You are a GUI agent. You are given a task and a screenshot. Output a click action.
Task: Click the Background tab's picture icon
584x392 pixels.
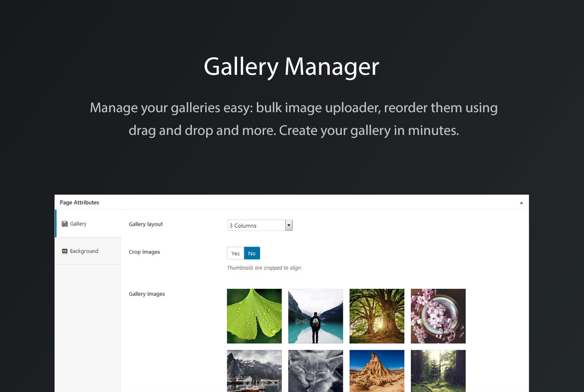click(65, 251)
